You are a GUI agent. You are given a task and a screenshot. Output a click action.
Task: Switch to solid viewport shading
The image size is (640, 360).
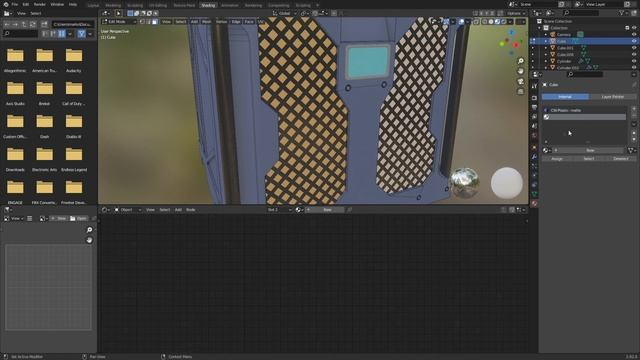pyautogui.click(x=491, y=22)
